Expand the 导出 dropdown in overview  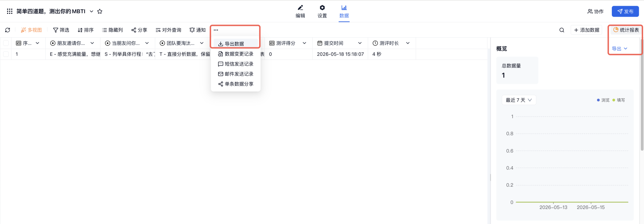point(620,49)
